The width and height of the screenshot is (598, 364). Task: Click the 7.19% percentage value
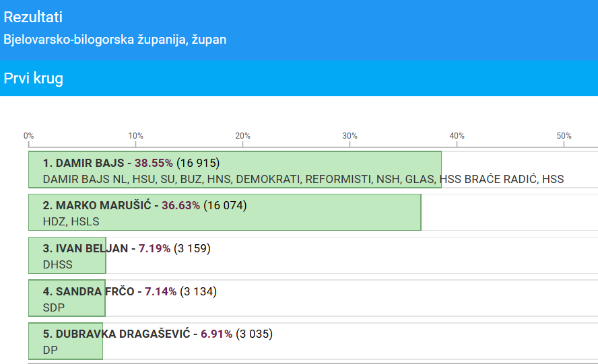coord(154,248)
